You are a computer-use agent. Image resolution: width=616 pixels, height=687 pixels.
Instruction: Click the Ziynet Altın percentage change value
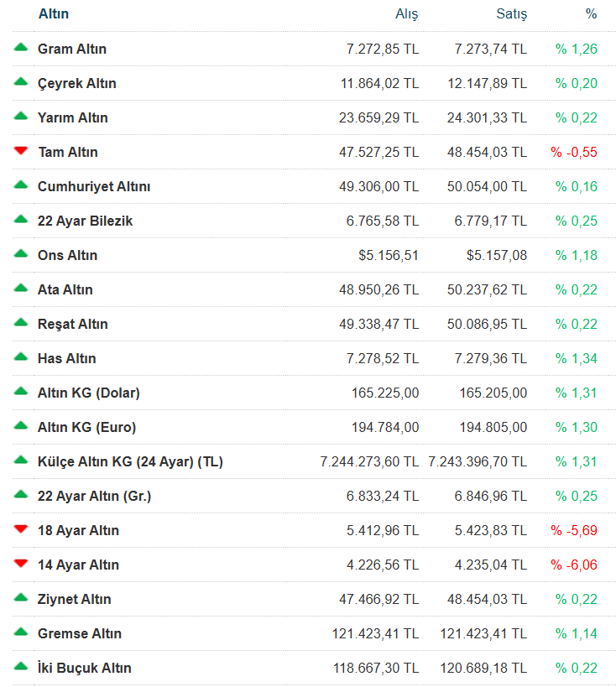click(576, 599)
